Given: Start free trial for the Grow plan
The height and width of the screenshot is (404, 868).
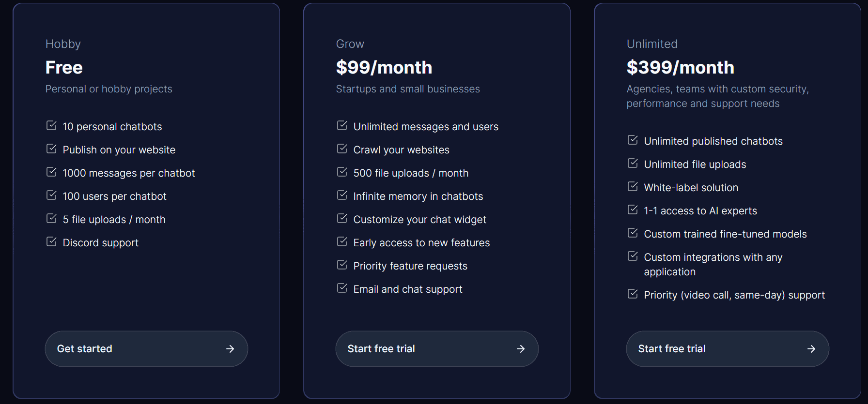Looking at the screenshot, I should pyautogui.click(x=436, y=348).
